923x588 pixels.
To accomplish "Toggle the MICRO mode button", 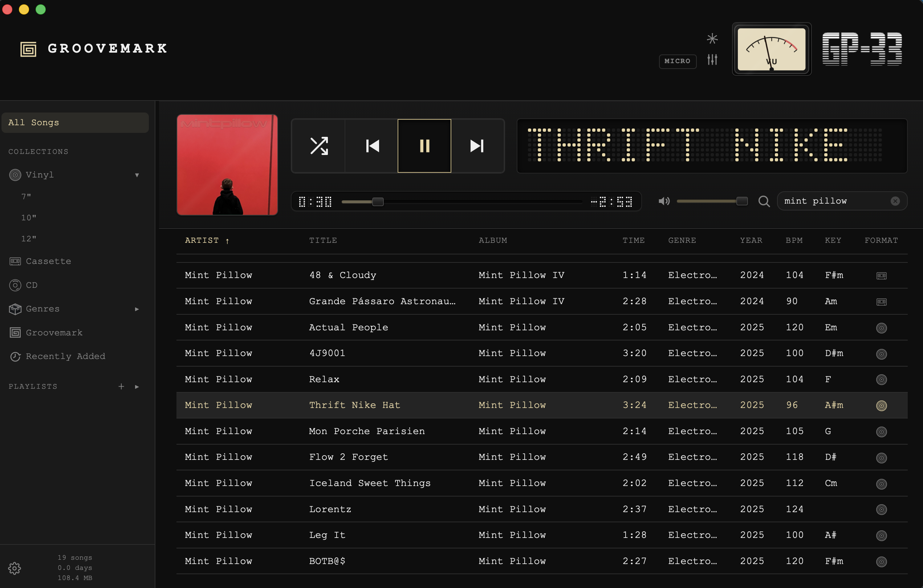I will pyautogui.click(x=677, y=61).
